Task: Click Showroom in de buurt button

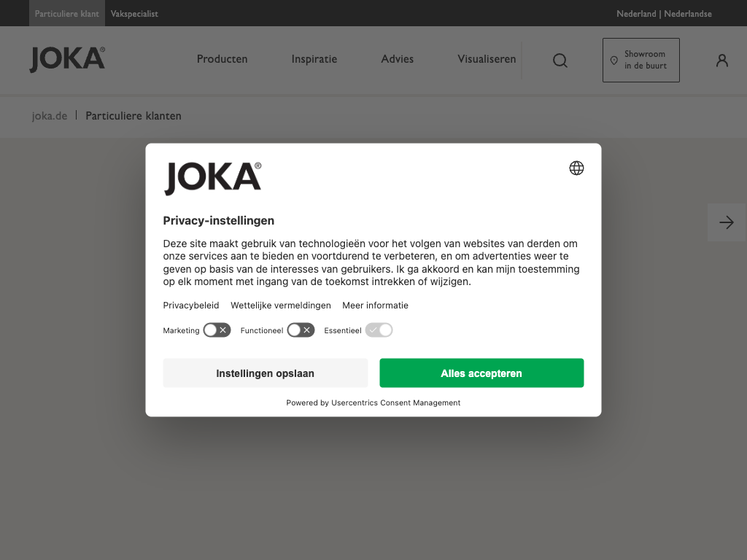Action: (x=640, y=60)
